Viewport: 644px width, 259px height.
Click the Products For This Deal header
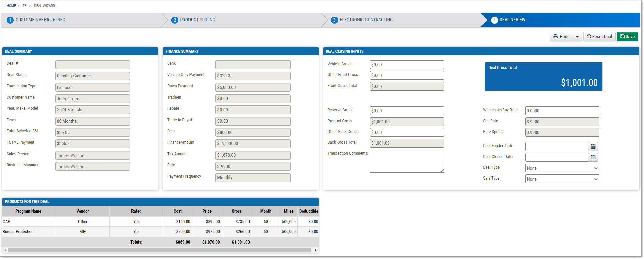(x=160, y=202)
